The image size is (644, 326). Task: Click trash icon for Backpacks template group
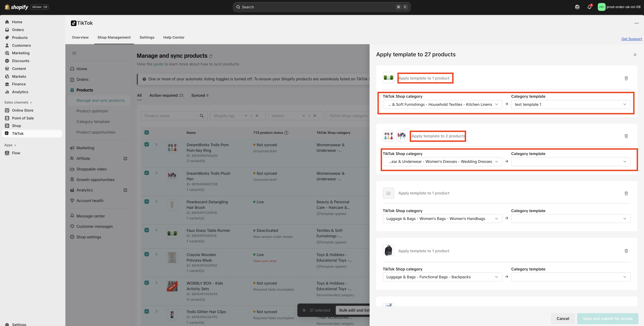click(x=626, y=251)
